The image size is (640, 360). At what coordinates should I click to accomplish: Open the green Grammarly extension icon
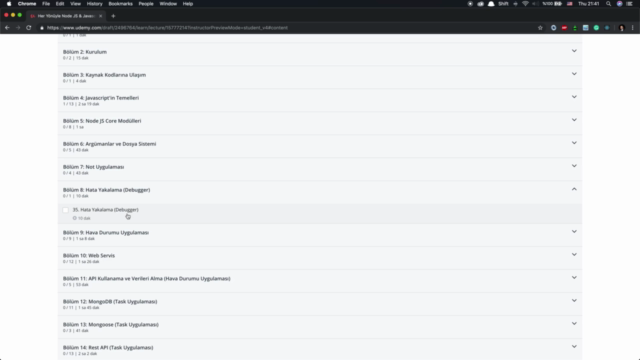(x=596, y=28)
